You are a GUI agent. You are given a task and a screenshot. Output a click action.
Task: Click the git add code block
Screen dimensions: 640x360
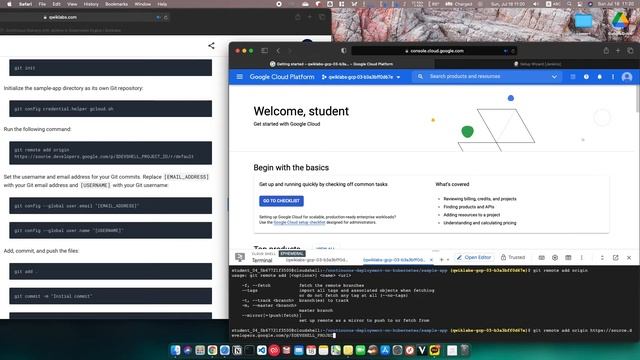111,271
